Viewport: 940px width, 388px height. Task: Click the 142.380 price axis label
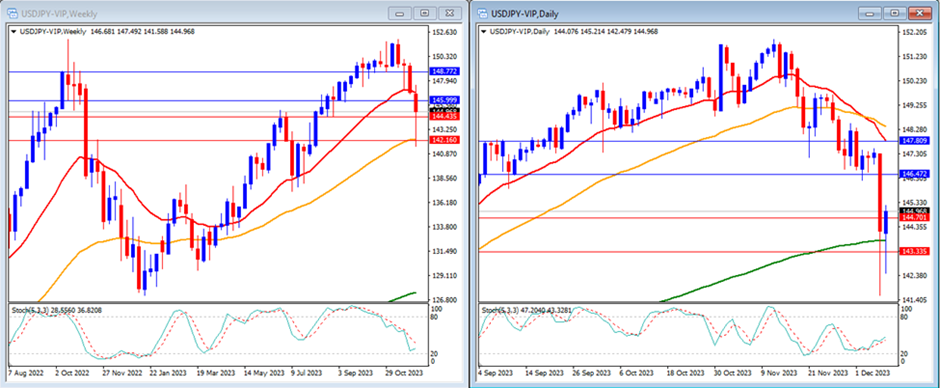click(915, 275)
